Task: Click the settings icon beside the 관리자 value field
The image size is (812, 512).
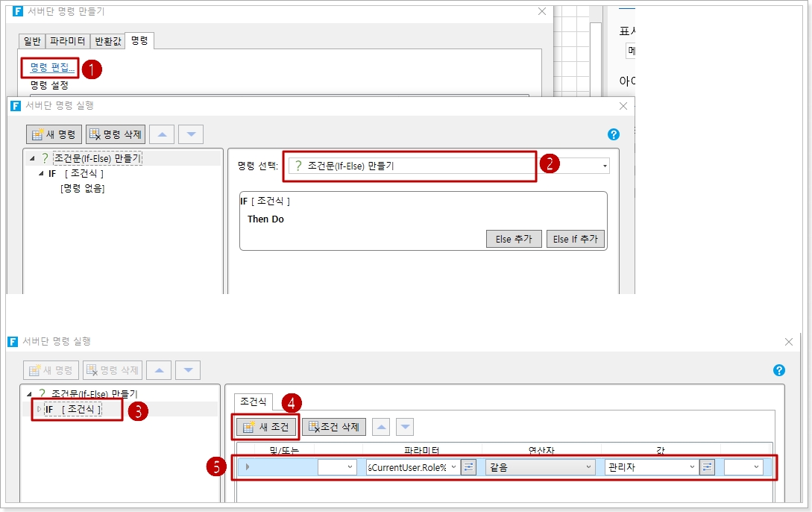Action: 707,467
